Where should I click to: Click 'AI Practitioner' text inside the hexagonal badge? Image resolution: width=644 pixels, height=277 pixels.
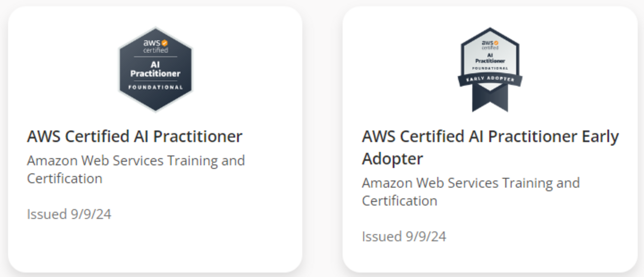click(x=156, y=69)
